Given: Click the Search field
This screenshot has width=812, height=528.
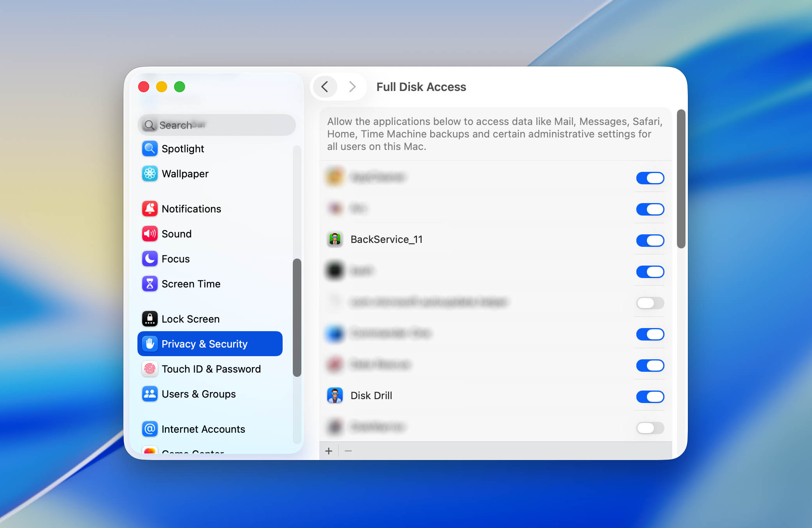Looking at the screenshot, I should (x=217, y=125).
